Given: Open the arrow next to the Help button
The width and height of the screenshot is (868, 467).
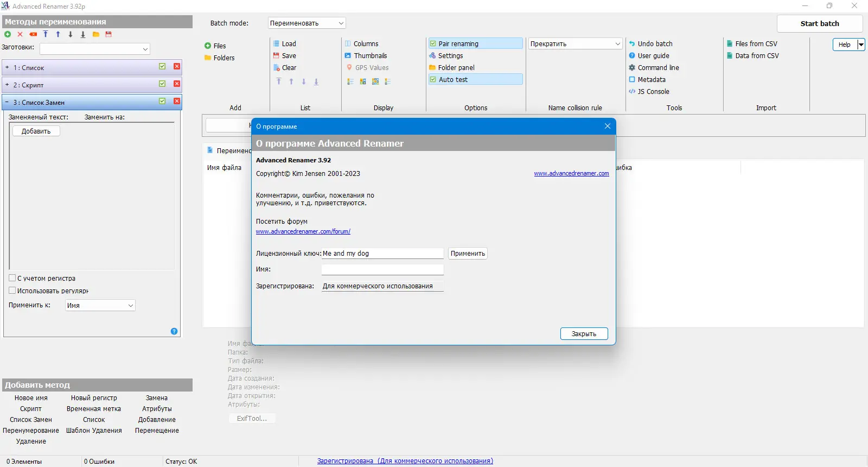Looking at the screenshot, I should click(861, 45).
